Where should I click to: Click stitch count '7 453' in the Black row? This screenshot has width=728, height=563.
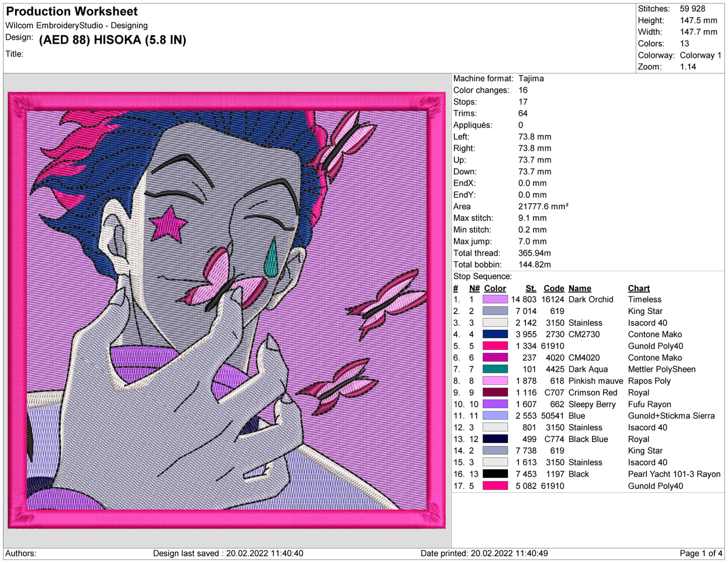click(526, 474)
